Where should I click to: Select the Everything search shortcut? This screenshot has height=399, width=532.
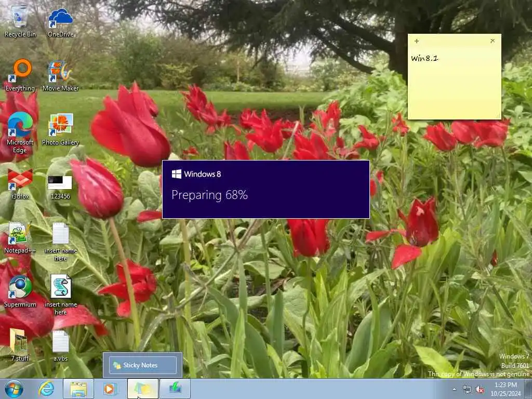20,75
